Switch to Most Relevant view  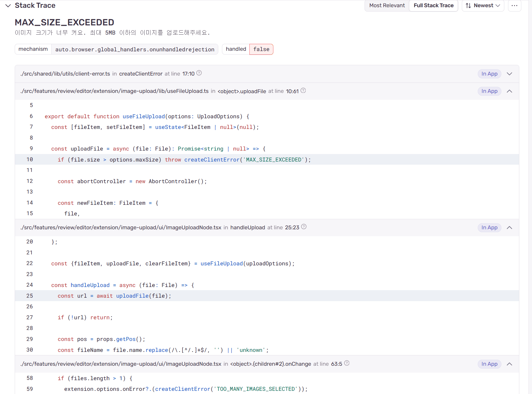pos(387,5)
